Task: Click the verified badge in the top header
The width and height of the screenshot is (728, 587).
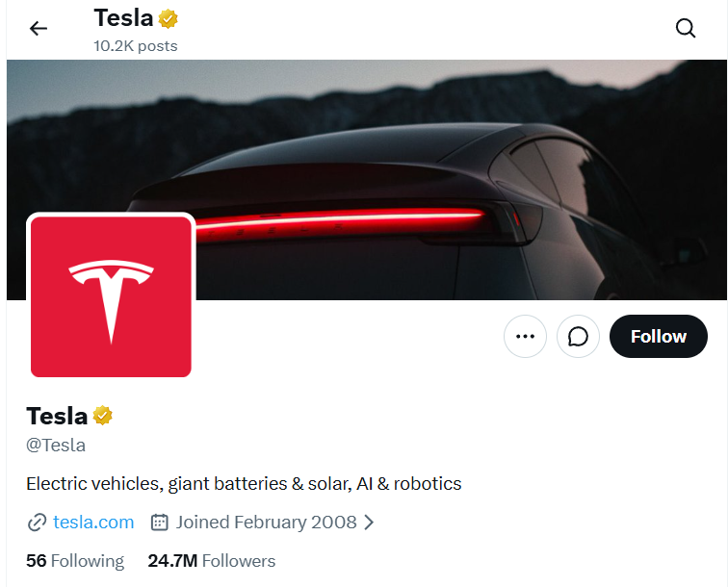Action: pyautogui.click(x=169, y=18)
